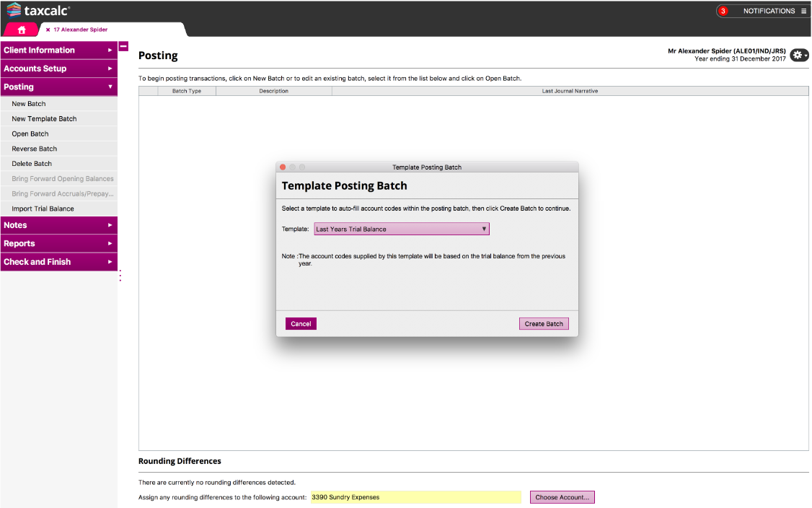This screenshot has width=812, height=508.
Task: Expand the Accounts Setup section
Action: point(58,69)
